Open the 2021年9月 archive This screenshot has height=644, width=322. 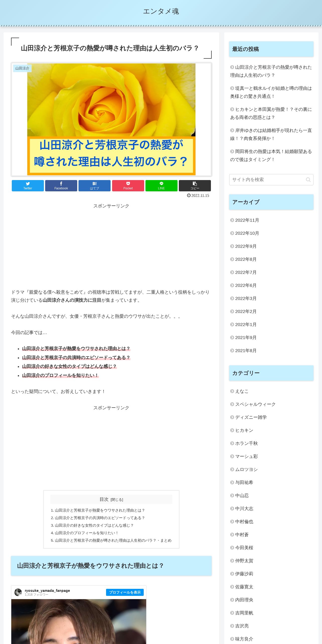click(246, 338)
